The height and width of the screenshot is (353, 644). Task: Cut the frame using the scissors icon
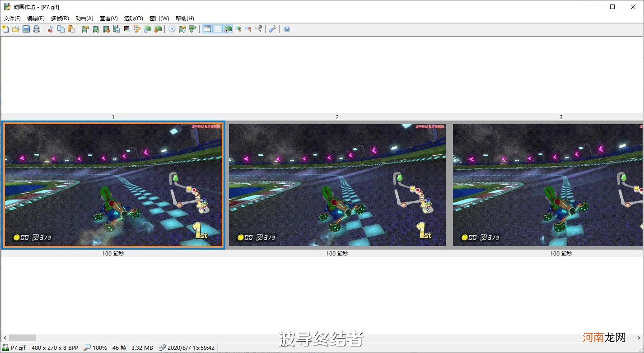51,29
